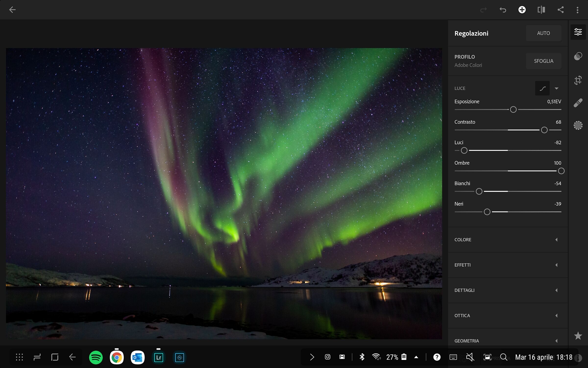Click the undo arrow icon

pyautogui.click(x=503, y=10)
